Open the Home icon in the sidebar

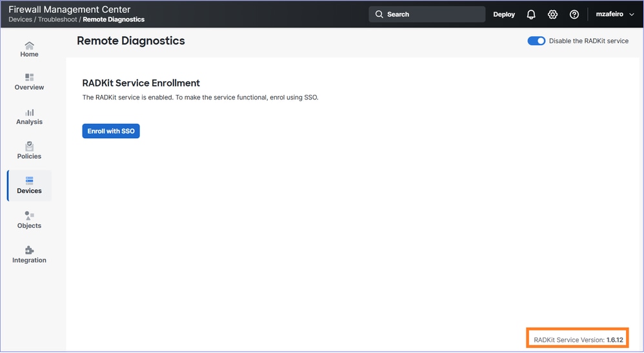[29, 45]
